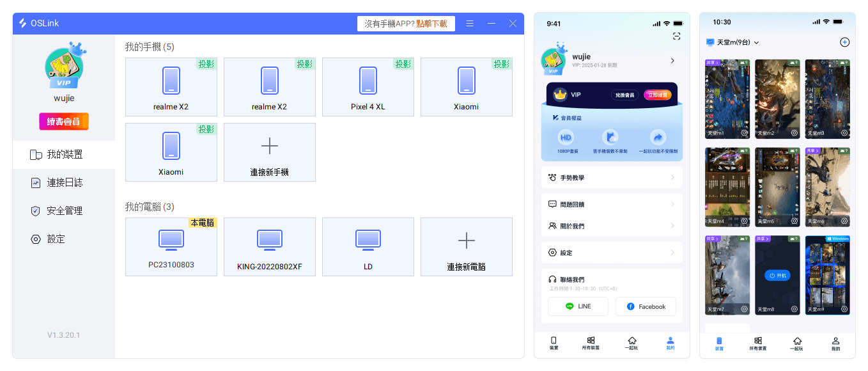Image resolution: width=868 pixels, height=371 pixels.
Task: Open wujie profile details chevron
Action: [672, 61]
